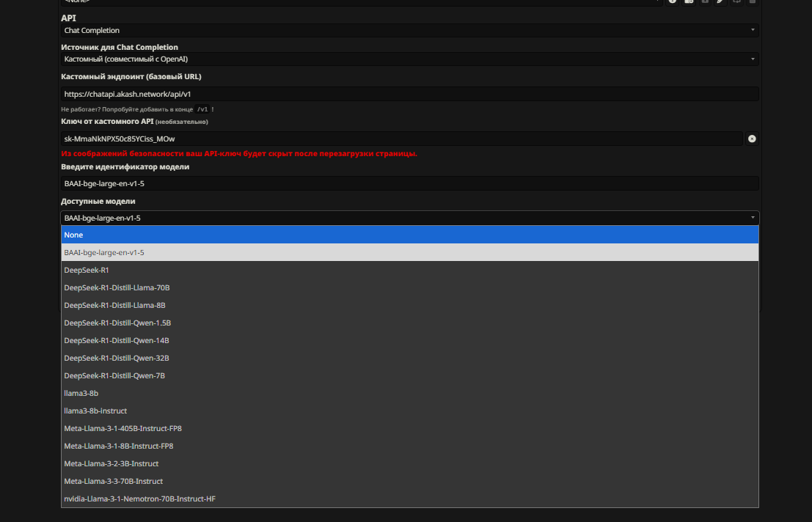Viewport: 812px width, 522px height.
Task: Click the /v1 hint code snippet
Action: click(202, 109)
